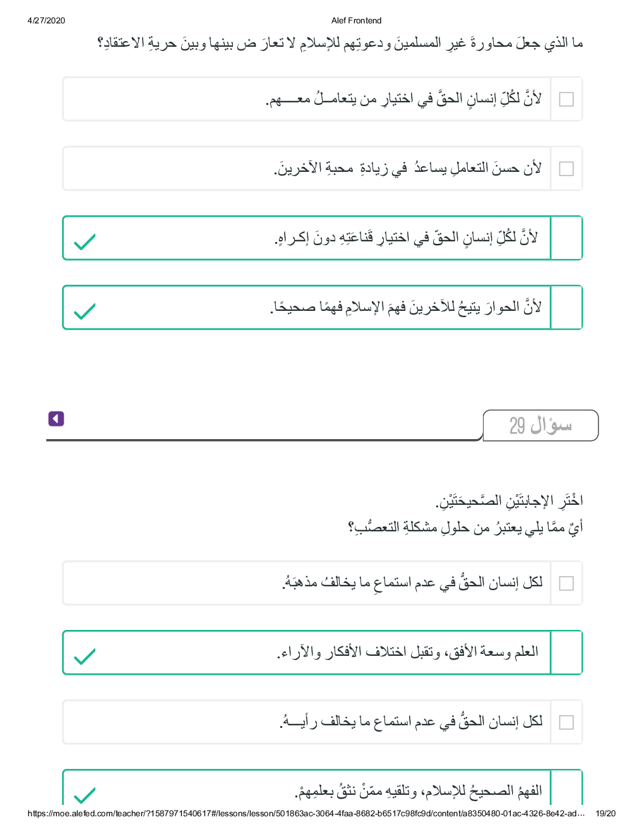Check the box for "حسن التعامل يساعد"
The width and height of the screenshot is (644, 834).
pos(566,169)
